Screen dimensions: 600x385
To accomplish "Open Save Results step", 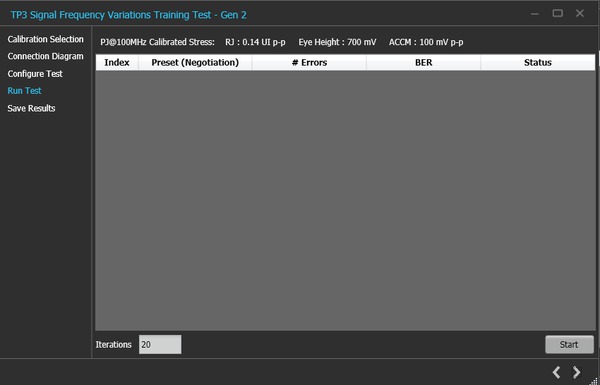I will (x=31, y=108).
